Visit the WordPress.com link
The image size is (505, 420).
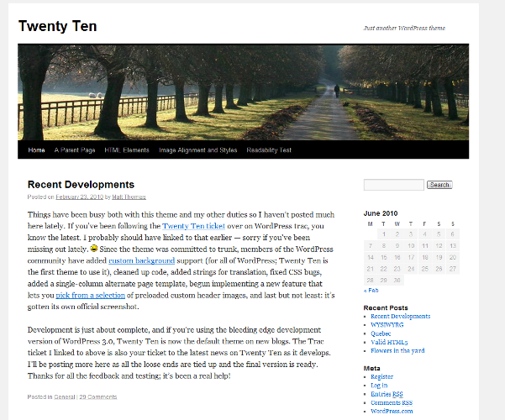point(392,412)
